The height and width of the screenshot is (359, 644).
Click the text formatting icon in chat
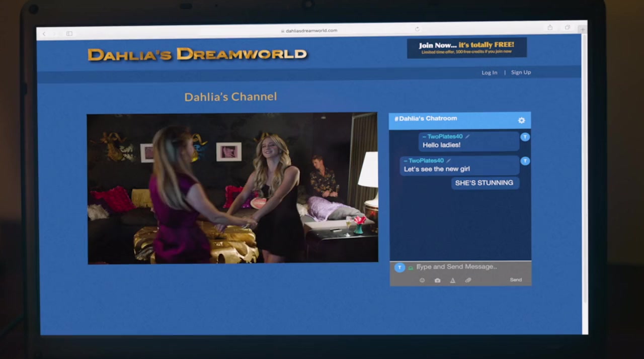(x=452, y=280)
